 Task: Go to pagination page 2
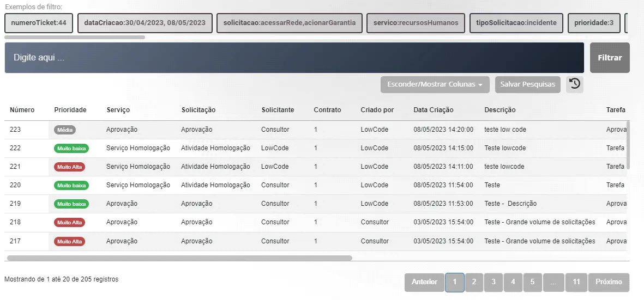[474, 283]
